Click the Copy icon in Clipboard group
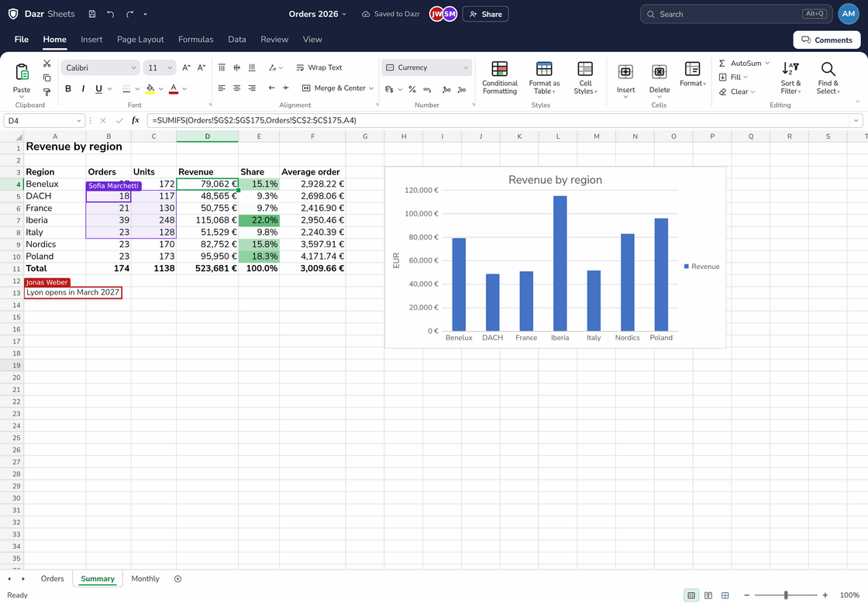868x603 pixels. [x=47, y=78]
